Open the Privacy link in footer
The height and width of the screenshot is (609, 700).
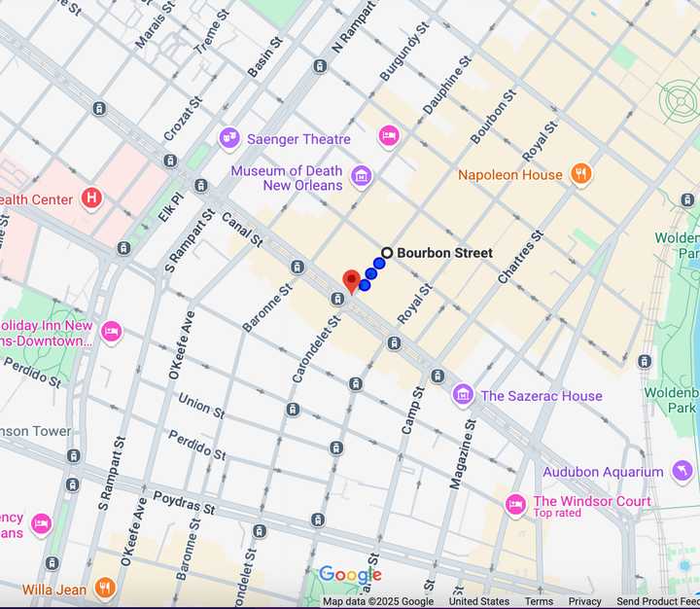584,602
